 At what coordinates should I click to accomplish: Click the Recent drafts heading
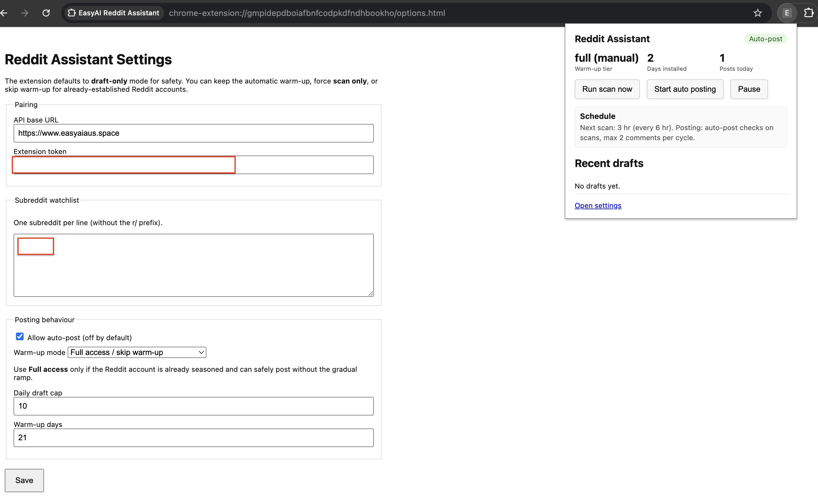609,163
